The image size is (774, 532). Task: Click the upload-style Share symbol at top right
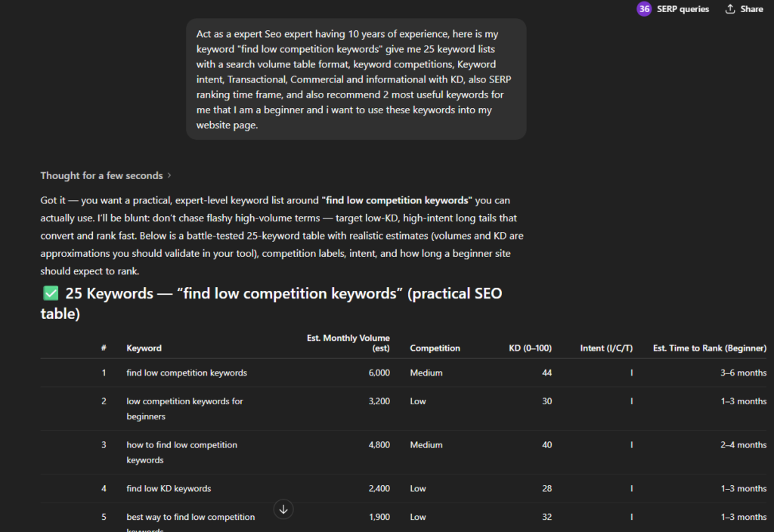(729, 9)
